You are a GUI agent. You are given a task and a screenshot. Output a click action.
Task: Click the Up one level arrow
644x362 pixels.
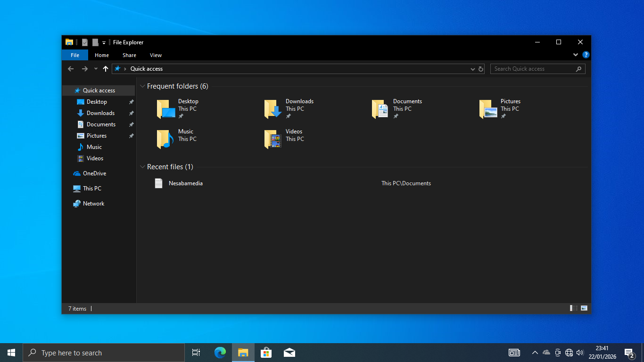[105, 69]
